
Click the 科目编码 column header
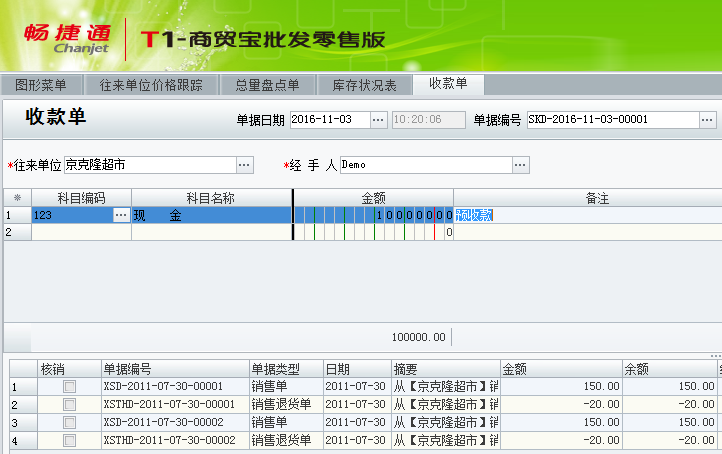click(x=82, y=198)
